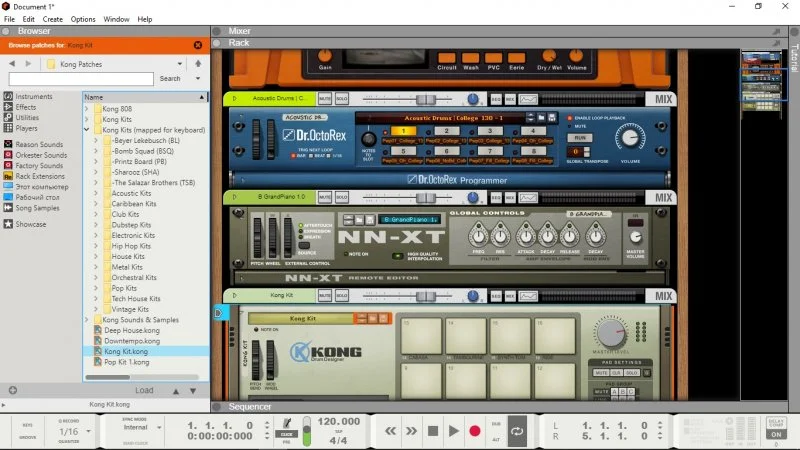
Task: Adjust B GrandPiano mix channel level fader
Action: 425,197
